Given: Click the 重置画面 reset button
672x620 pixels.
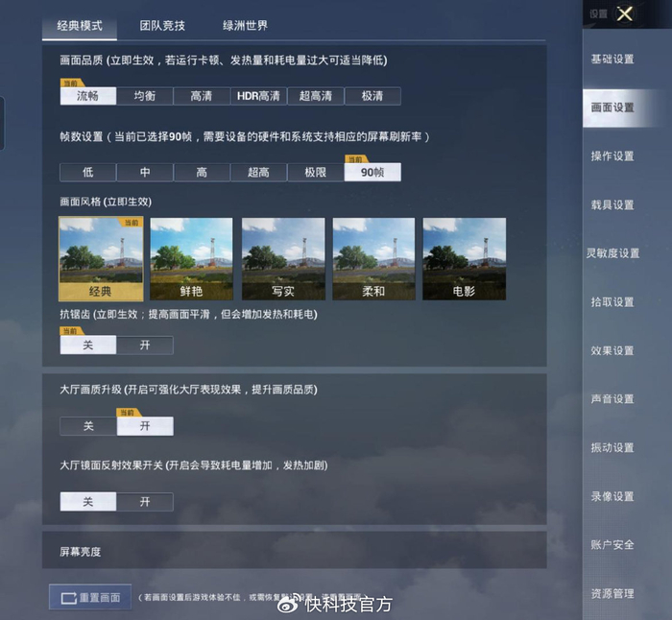Looking at the screenshot, I should (x=90, y=597).
